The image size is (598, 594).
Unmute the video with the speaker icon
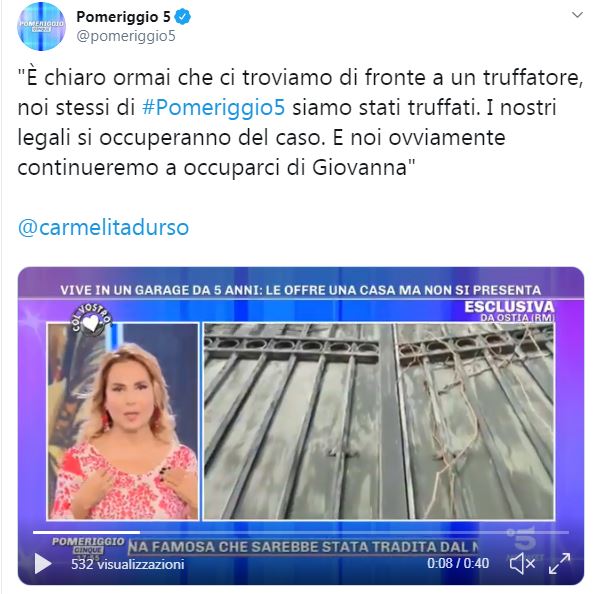coord(522,563)
